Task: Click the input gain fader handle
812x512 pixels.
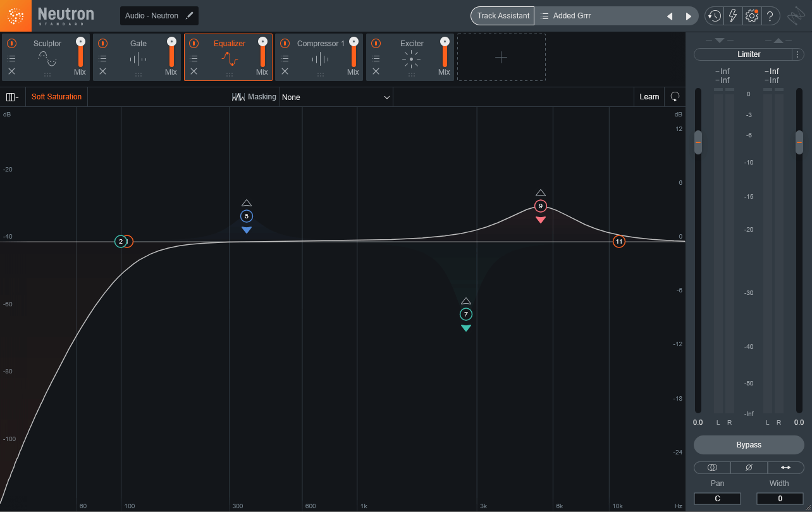Action: [698, 142]
